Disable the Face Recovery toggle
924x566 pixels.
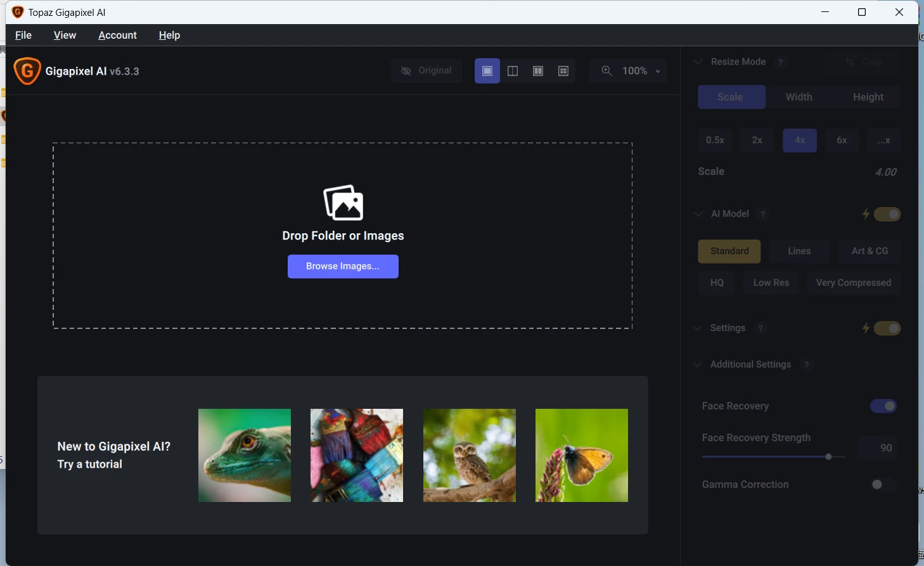click(x=883, y=406)
